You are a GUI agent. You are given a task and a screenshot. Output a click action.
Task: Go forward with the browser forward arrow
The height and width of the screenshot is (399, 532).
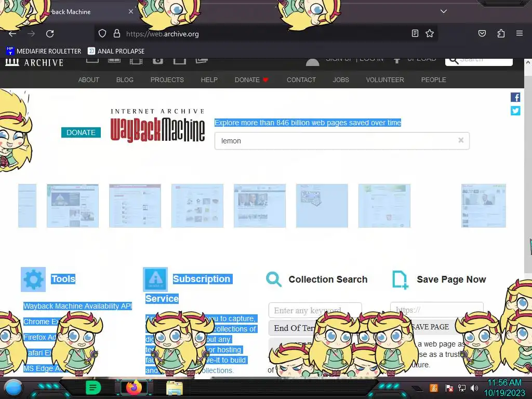[x=31, y=34]
